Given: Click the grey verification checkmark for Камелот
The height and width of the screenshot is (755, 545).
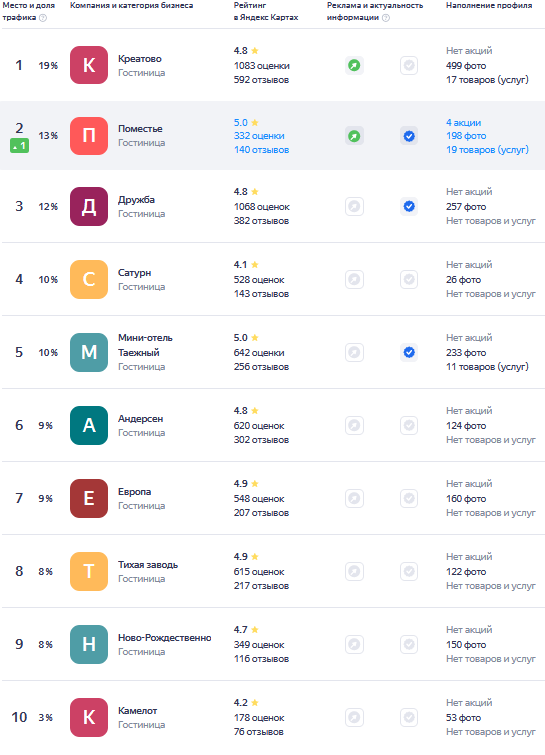Looking at the screenshot, I should point(409,717).
